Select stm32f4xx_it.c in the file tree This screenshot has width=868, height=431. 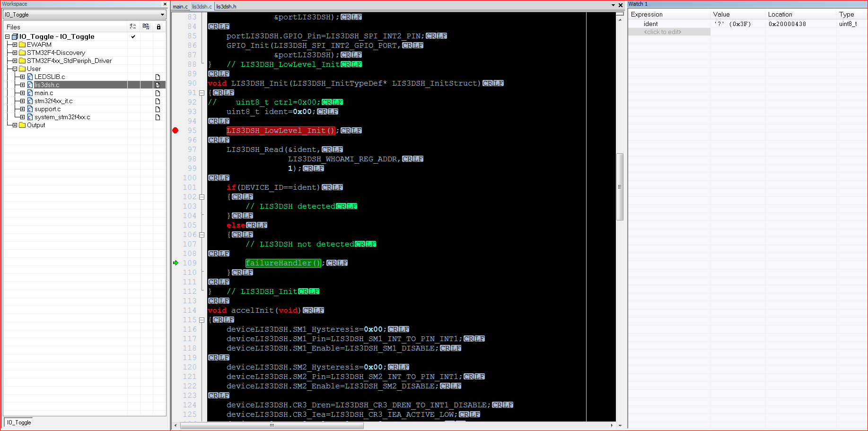53,101
